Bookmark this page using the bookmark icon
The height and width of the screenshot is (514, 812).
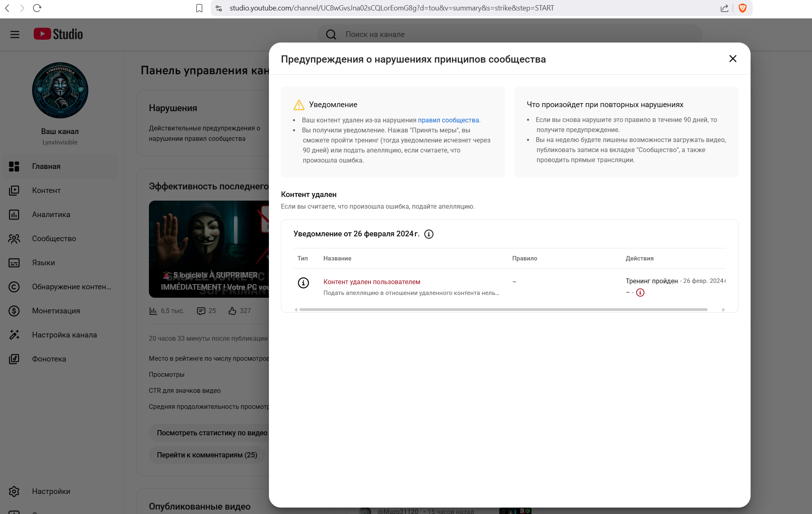tap(199, 8)
